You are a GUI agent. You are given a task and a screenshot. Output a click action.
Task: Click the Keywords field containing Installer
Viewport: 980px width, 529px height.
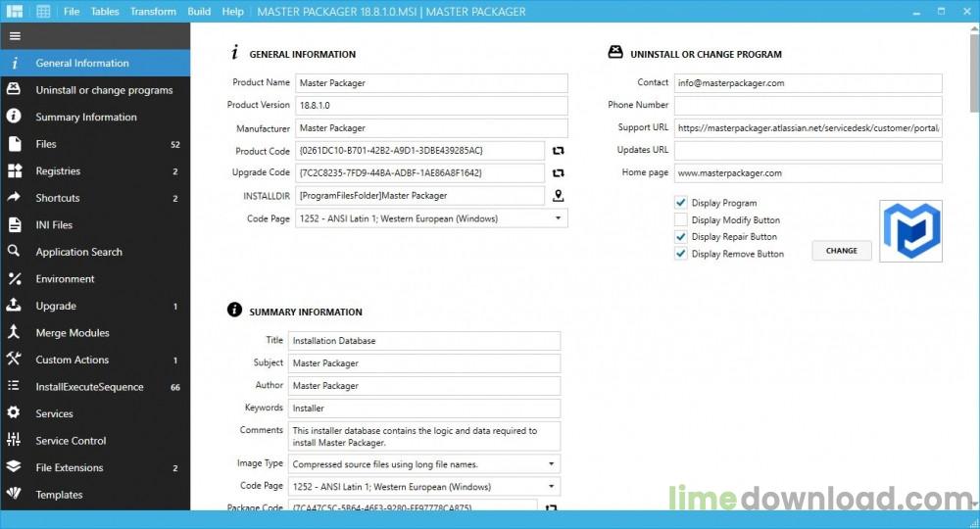click(424, 408)
